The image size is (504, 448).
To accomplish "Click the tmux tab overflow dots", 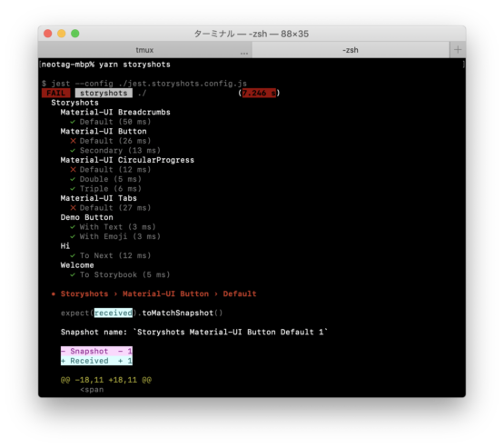I will [244, 53].
